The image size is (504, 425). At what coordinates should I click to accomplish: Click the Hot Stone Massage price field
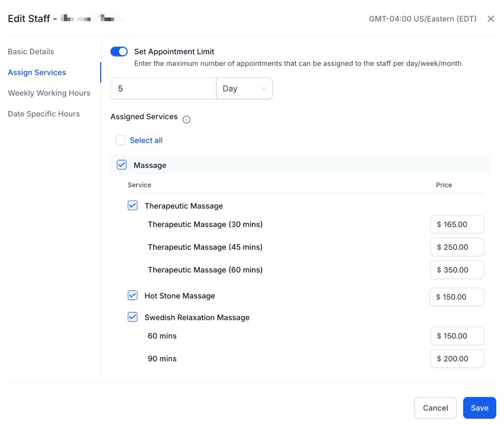(x=456, y=297)
